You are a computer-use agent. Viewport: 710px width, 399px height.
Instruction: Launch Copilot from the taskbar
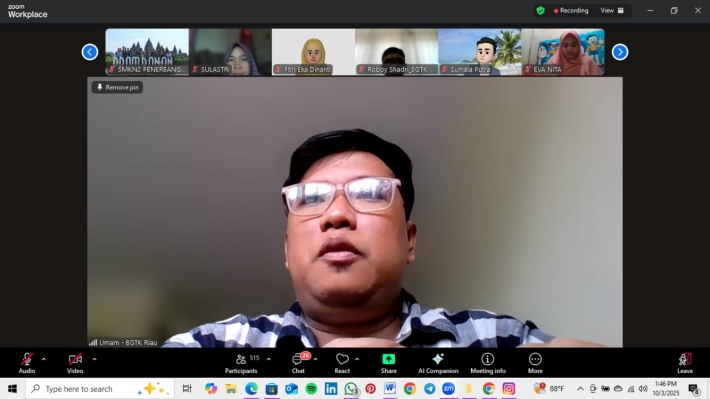pyautogui.click(x=211, y=389)
